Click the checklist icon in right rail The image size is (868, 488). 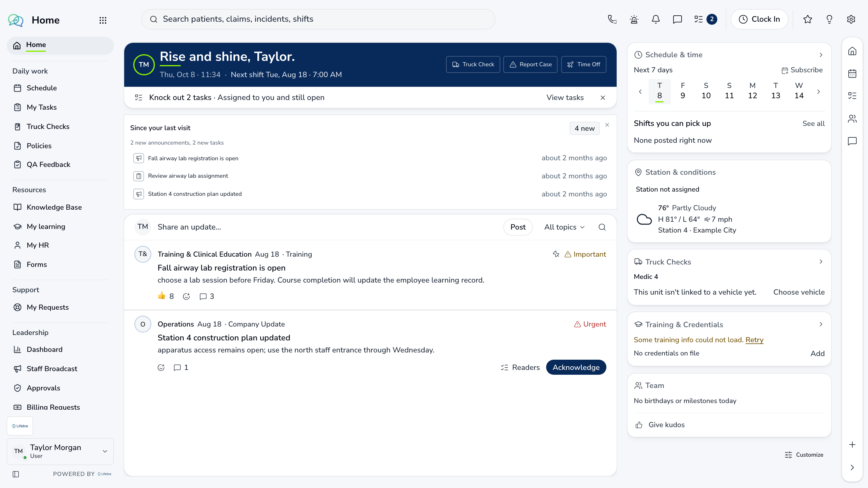[x=852, y=96]
